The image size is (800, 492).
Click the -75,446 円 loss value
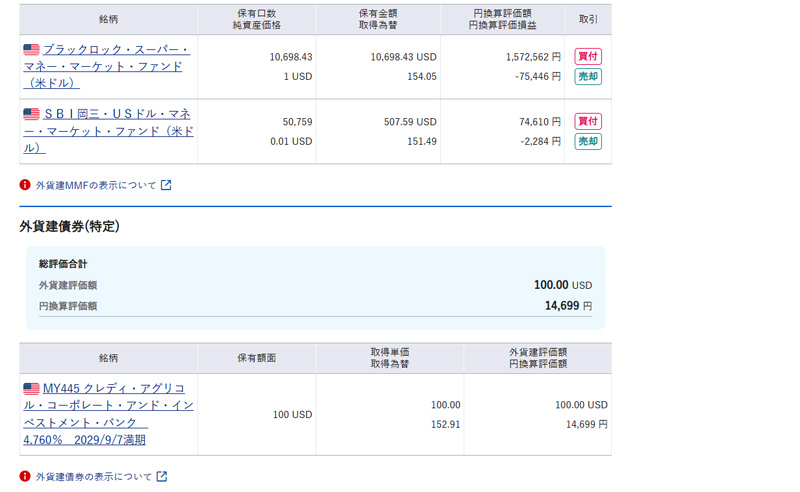[538, 77]
